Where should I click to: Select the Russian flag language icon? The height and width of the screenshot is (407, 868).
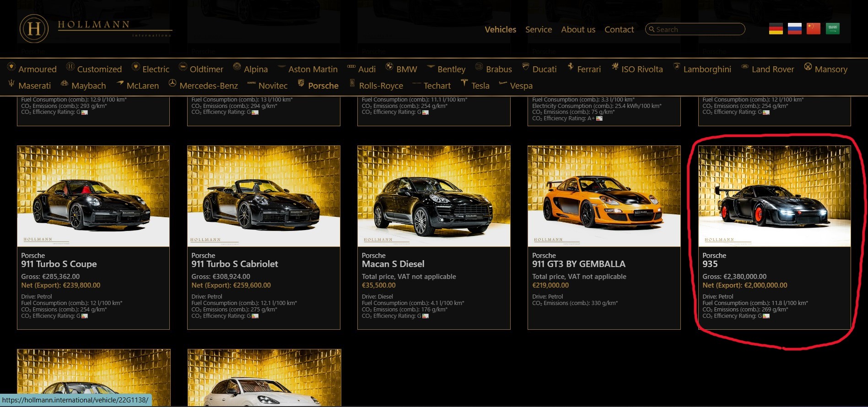(x=794, y=29)
